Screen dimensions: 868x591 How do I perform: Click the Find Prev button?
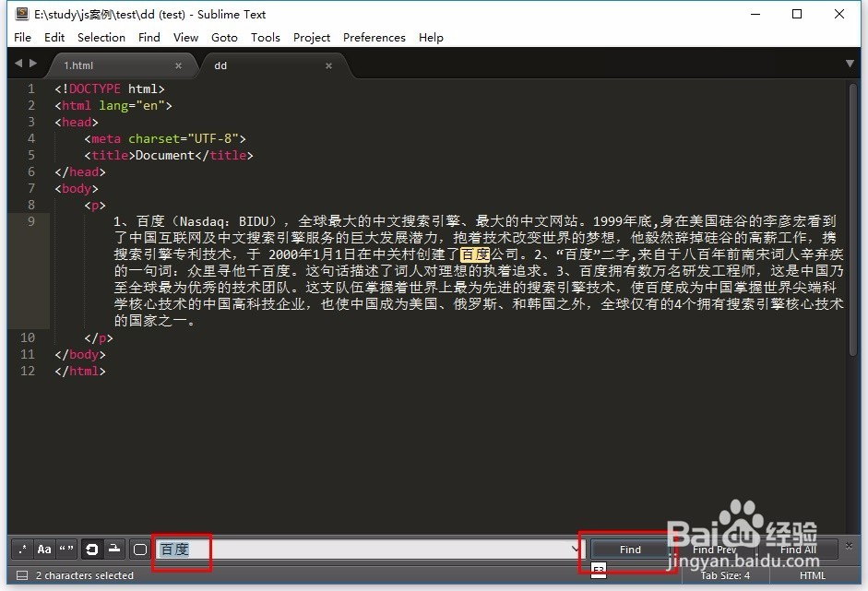(715, 550)
